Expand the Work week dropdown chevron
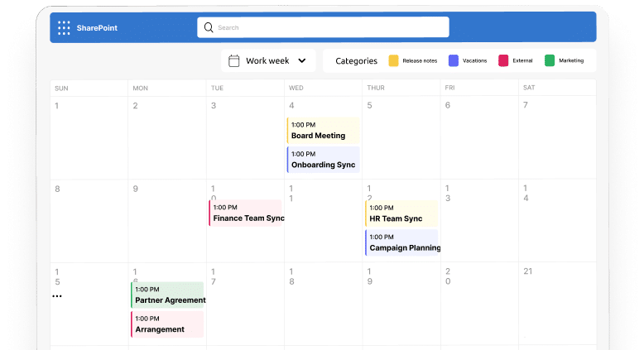Image resolution: width=644 pixels, height=350 pixels. coord(301,60)
